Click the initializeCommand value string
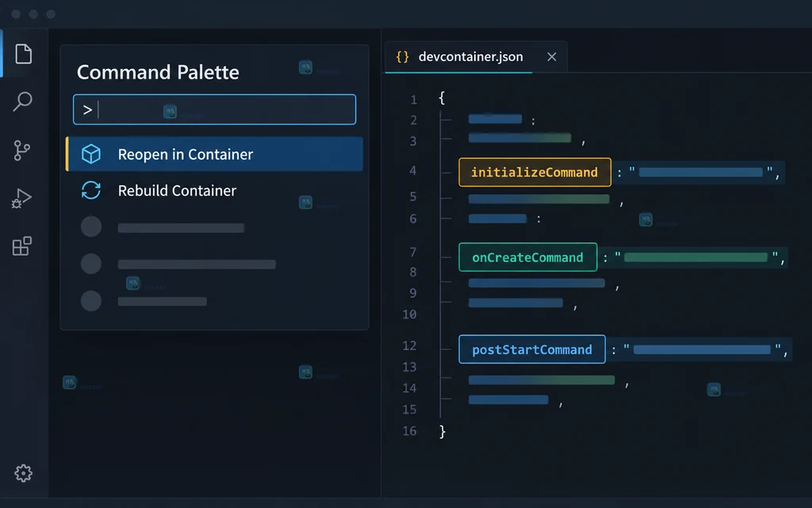812x508 pixels. coord(700,172)
